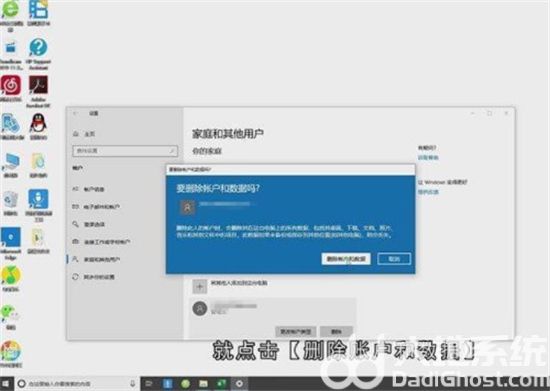Open the Microsoft Edge desktop shortcut
The height and width of the screenshot is (391, 550).
(x=11, y=237)
